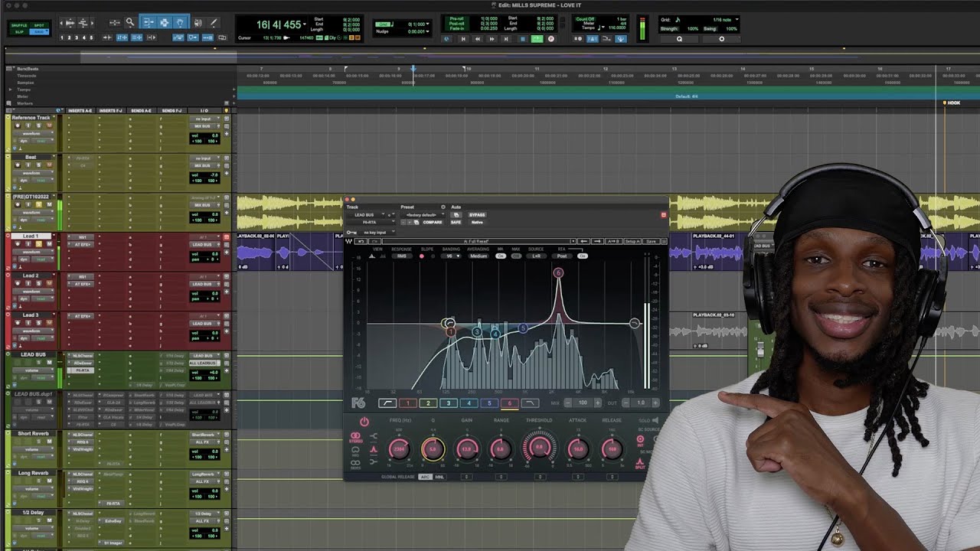Click the COMPARE button
Screen dimensions: 980x551
point(433,222)
